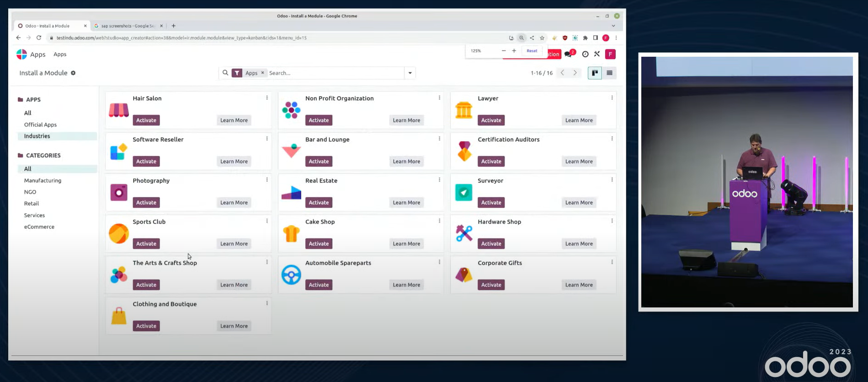Bookmark the page with the star icon
The height and width of the screenshot is (382, 868).
click(x=542, y=38)
